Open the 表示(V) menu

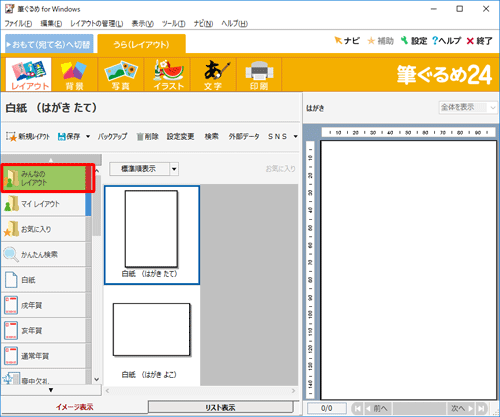[143, 24]
